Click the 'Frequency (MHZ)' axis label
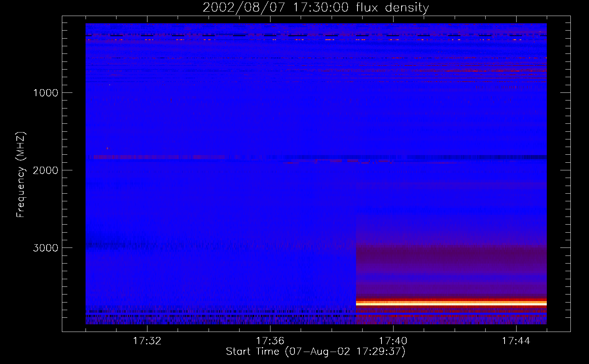This screenshot has height=364, width=589. [21, 175]
